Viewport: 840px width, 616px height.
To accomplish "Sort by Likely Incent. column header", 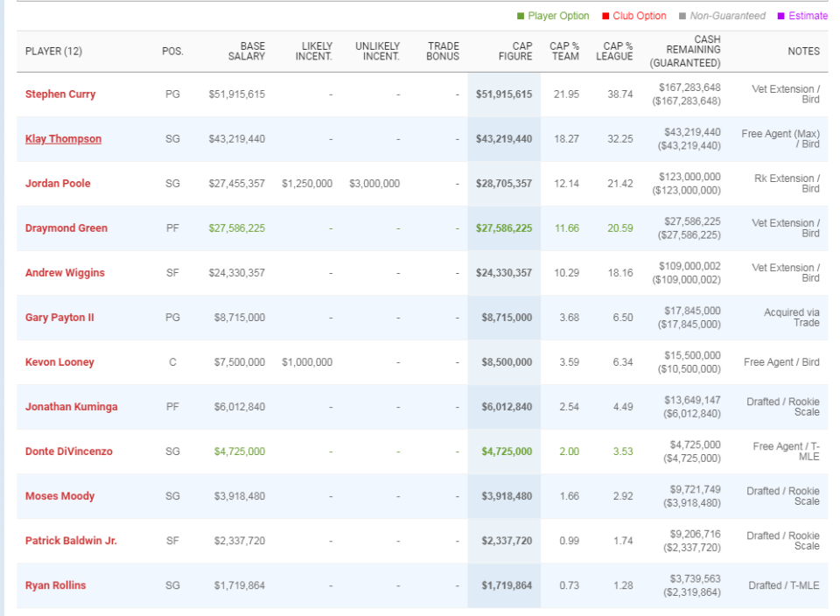I will pos(314,52).
